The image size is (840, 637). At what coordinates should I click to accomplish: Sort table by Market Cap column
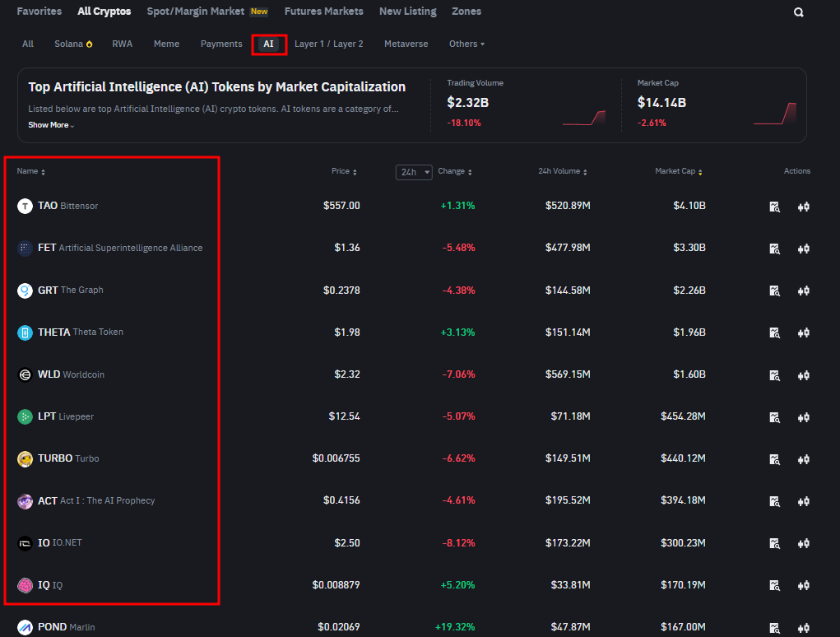click(678, 171)
